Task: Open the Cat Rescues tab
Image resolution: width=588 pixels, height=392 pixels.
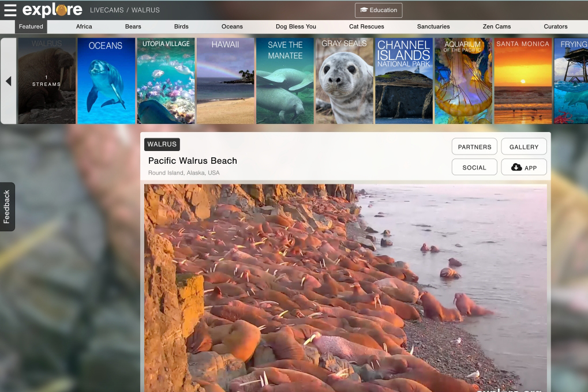Action: pos(366,27)
